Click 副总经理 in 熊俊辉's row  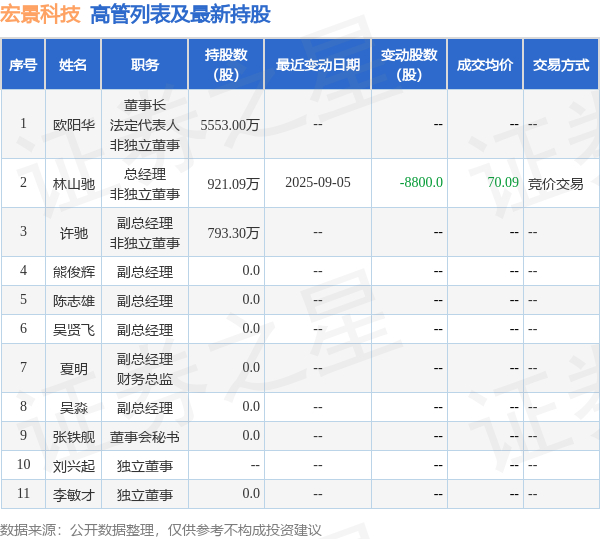click(x=145, y=272)
